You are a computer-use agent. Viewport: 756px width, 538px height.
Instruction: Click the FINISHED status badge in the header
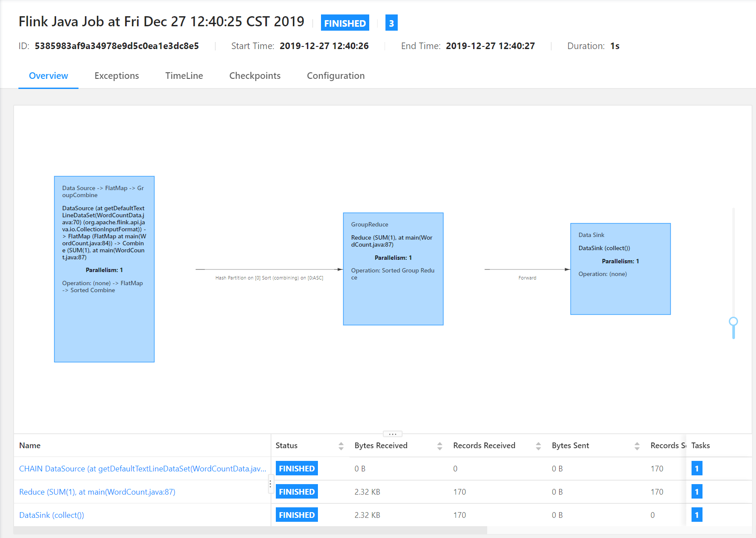point(345,22)
